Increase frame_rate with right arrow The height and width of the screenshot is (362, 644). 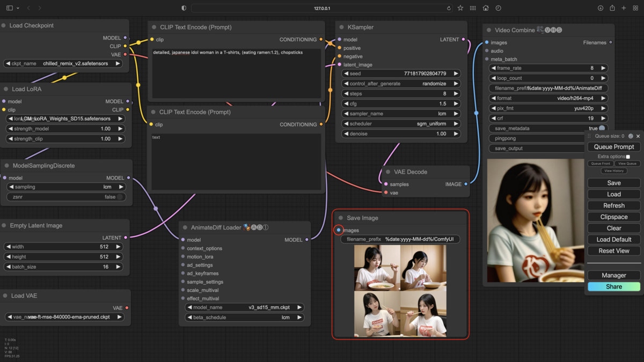pos(603,68)
